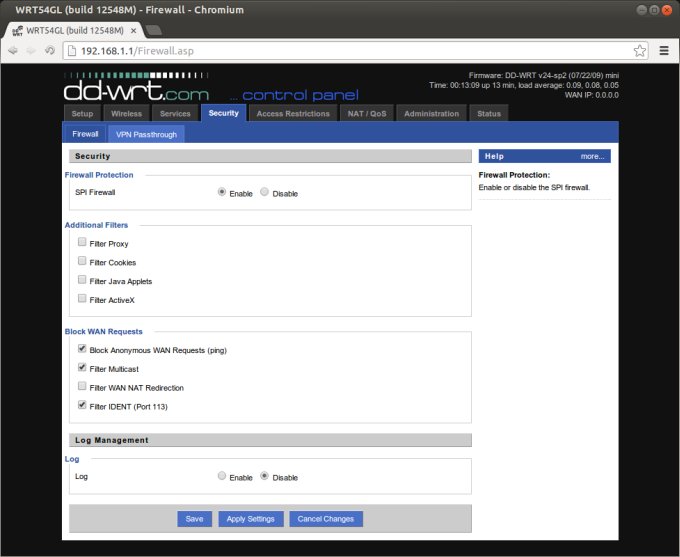Viewport: 680px width, 557px height.
Task: Uncheck Block Anonymous WAN Requests (ping)
Action: click(x=82, y=348)
